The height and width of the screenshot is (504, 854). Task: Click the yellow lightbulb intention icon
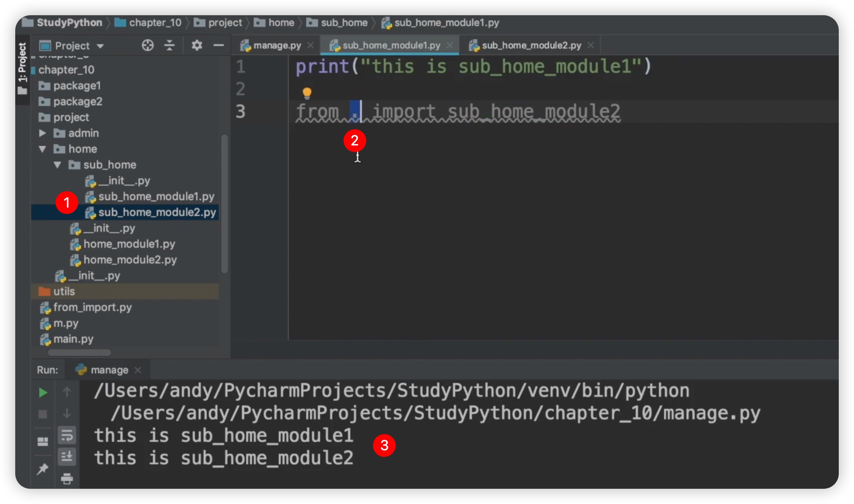[x=307, y=93]
